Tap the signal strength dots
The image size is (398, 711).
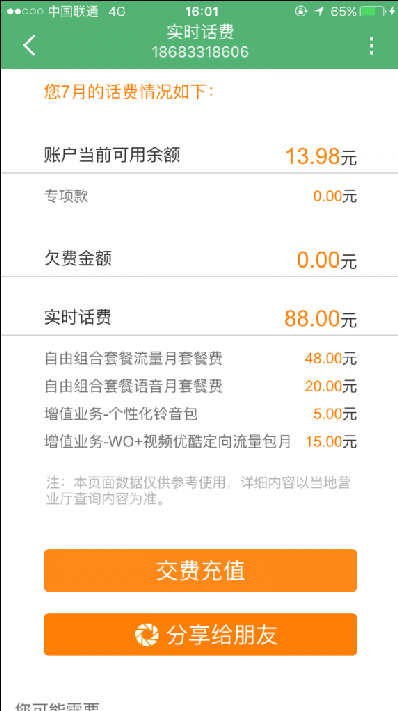(25, 12)
